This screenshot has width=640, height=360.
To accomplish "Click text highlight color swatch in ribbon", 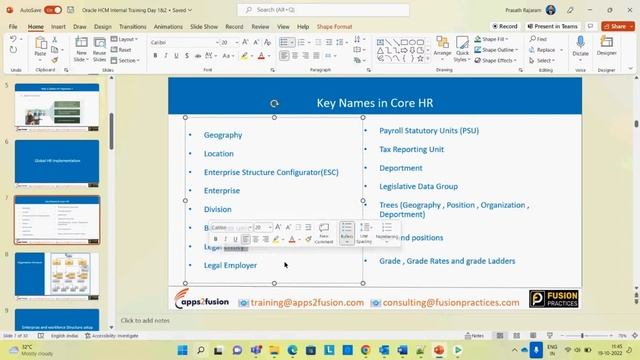I will (244, 56).
